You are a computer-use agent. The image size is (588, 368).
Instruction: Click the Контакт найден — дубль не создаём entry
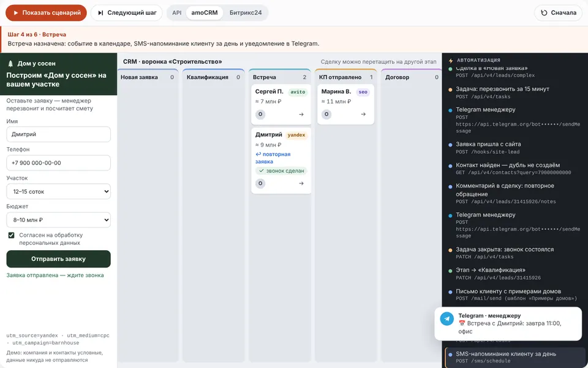click(x=514, y=169)
